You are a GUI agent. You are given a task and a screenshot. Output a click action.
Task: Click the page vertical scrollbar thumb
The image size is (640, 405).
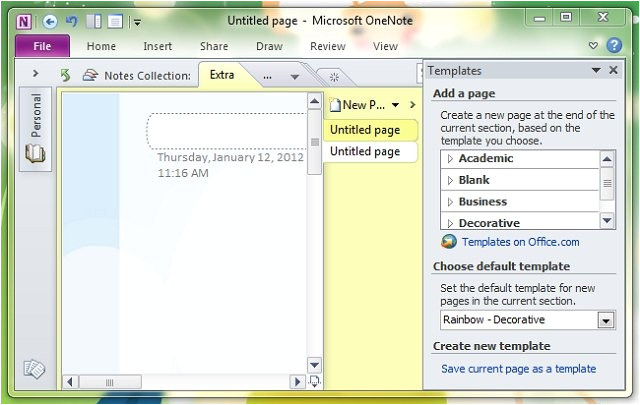315,142
